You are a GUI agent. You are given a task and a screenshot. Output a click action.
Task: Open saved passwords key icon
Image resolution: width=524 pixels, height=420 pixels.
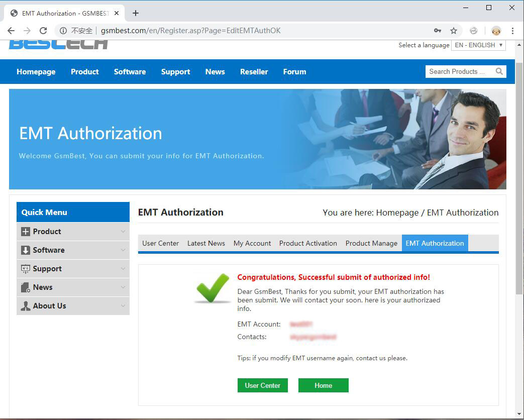point(438,31)
